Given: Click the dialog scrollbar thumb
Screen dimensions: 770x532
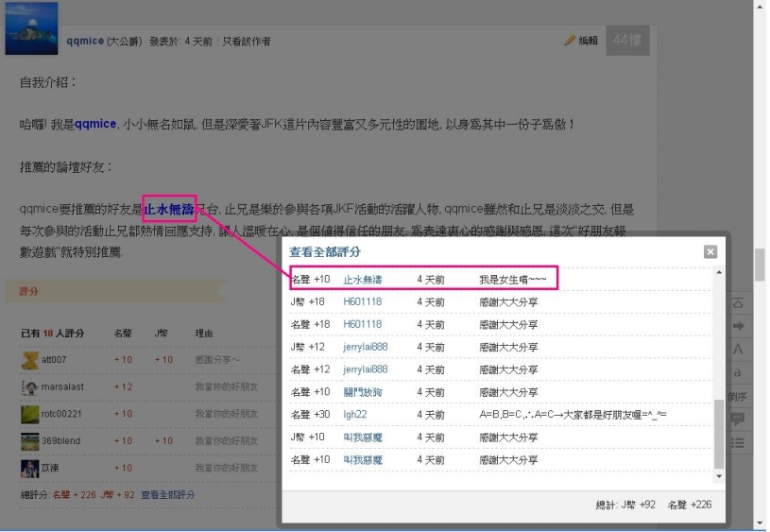Looking at the screenshot, I should pyautogui.click(x=719, y=434).
